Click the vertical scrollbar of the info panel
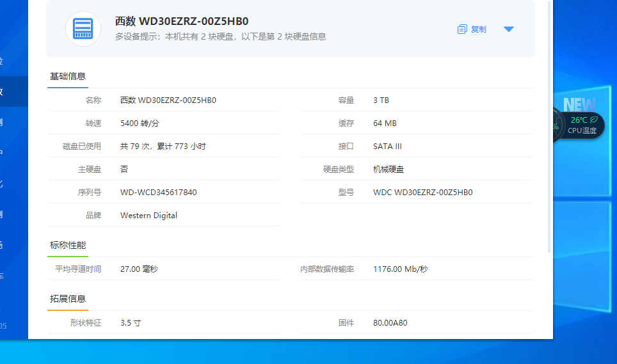Screen dimensions: 617x364 [x=549, y=127]
